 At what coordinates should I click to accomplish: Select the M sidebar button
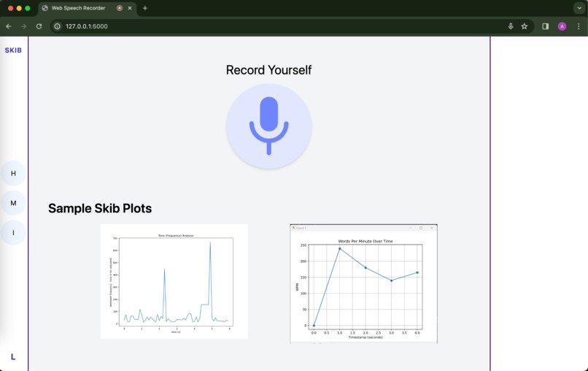[13, 203]
